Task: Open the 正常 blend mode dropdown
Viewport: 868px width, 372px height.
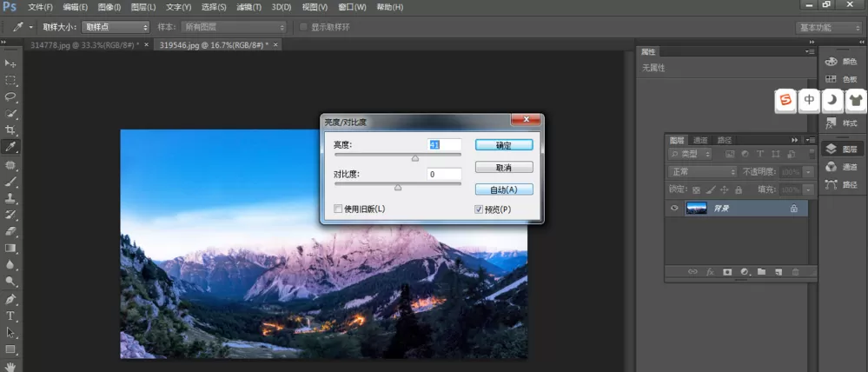Action: pyautogui.click(x=703, y=172)
